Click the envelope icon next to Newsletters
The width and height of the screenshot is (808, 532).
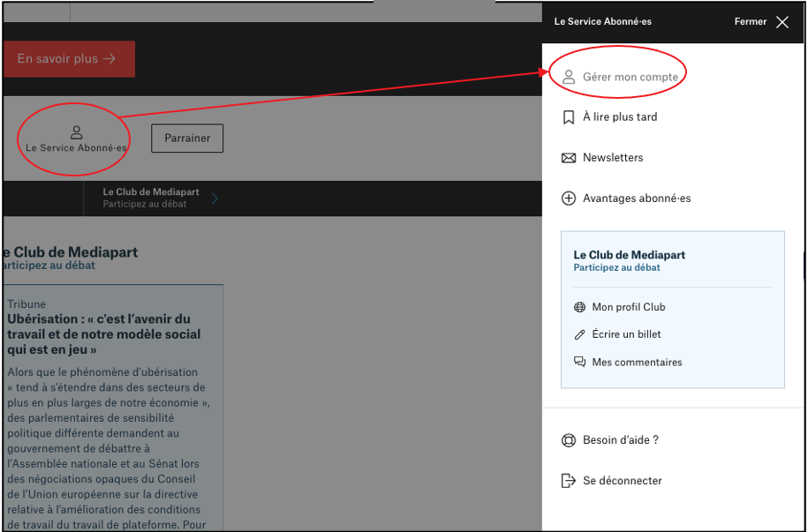pos(569,158)
